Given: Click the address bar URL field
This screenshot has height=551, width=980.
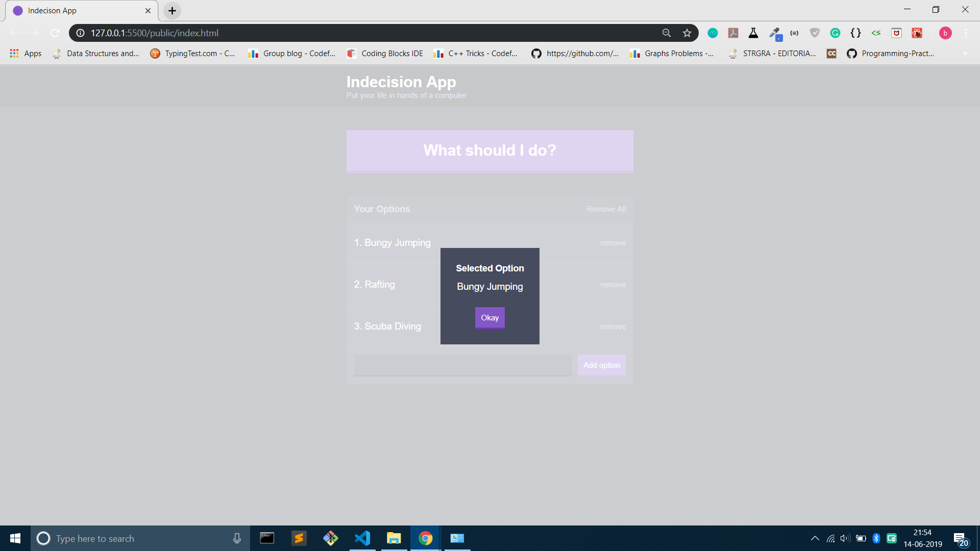Looking at the screenshot, I should pos(357,33).
